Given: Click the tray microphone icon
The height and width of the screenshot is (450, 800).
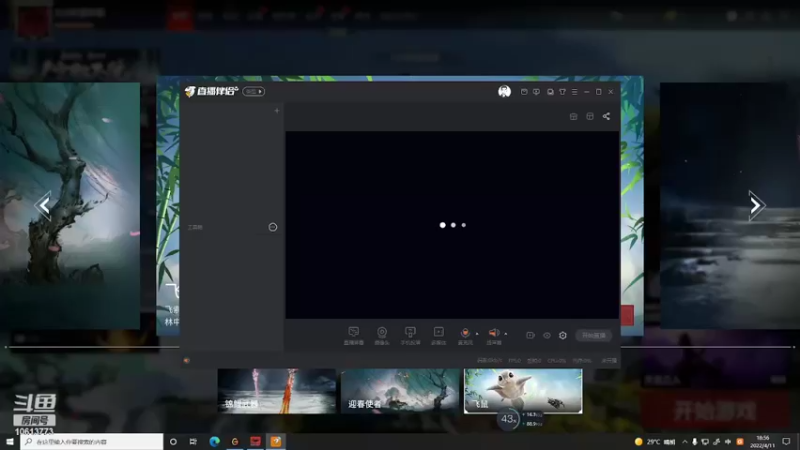Looking at the screenshot, I should [695, 442].
